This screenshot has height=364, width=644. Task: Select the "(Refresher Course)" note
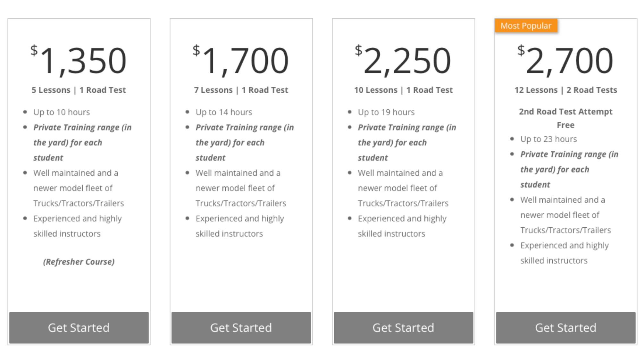click(79, 262)
